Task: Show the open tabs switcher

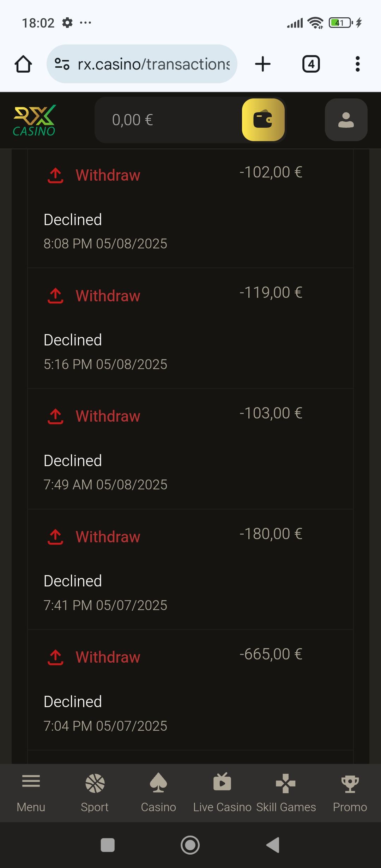Action: click(311, 64)
